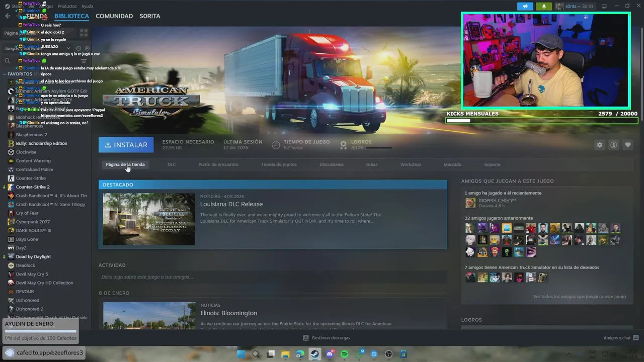Open Discord from taskbar
This screenshot has height=362, width=644.
[330, 354]
